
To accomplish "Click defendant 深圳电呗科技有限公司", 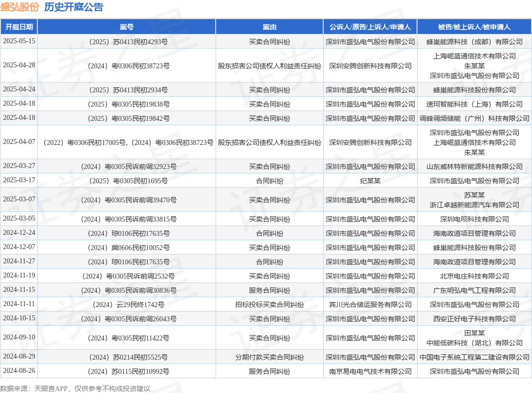I will (x=475, y=219).
